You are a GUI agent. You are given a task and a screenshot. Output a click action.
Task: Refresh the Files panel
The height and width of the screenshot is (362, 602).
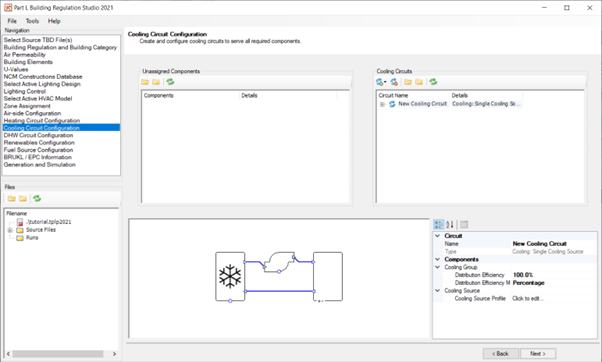[37, 198]
